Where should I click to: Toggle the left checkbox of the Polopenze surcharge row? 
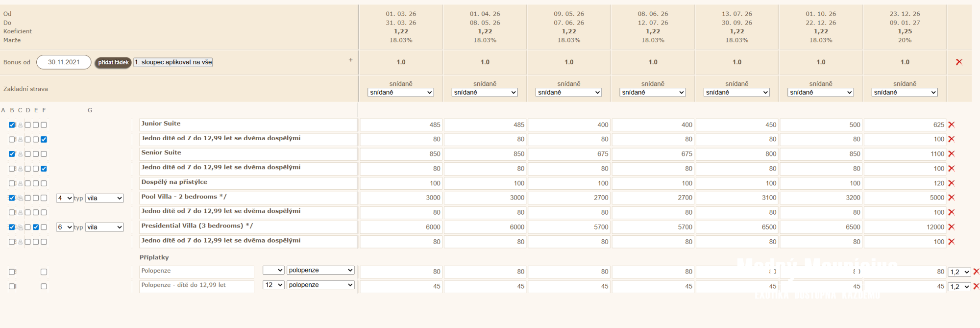coord(12,272)
